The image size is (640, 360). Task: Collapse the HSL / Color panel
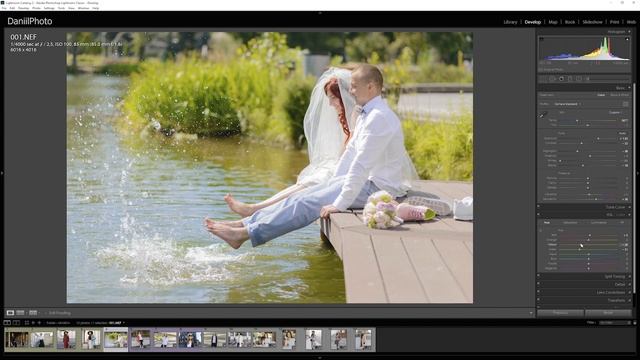pyautogui.click(x=629, y=214)
